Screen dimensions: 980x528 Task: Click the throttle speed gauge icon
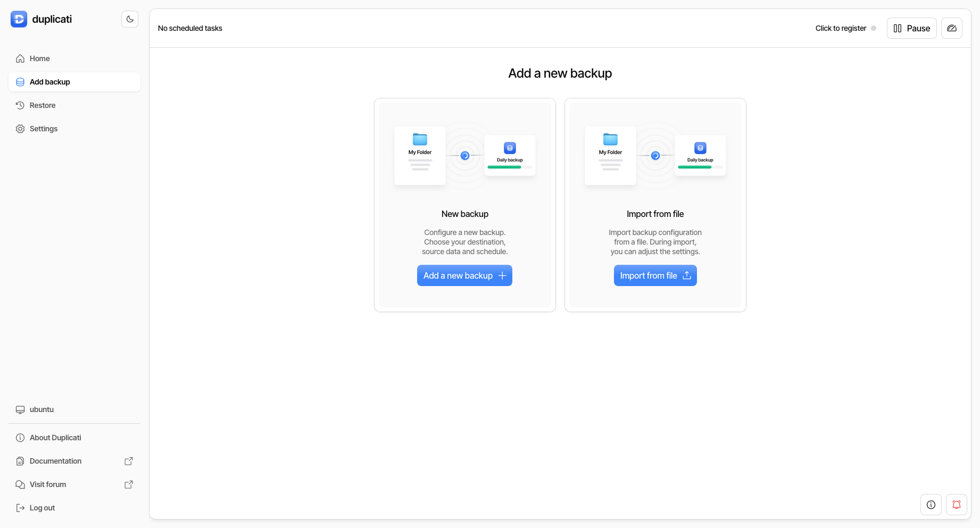point(952,28)
